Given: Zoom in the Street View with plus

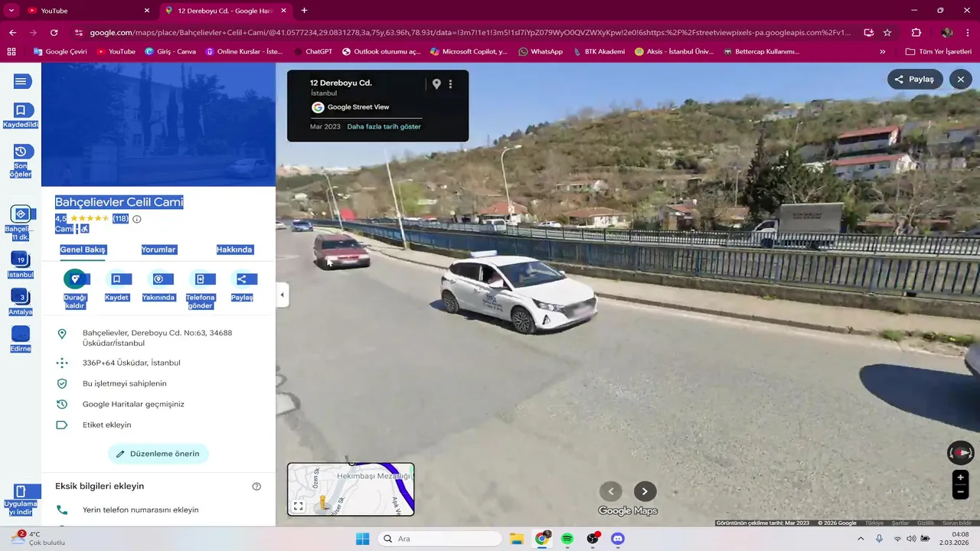Looking at the screenshot, I should click(960, 478).
